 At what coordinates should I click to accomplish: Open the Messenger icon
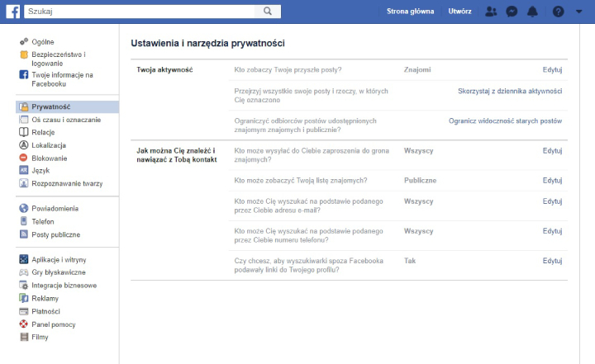coord(512,12)
